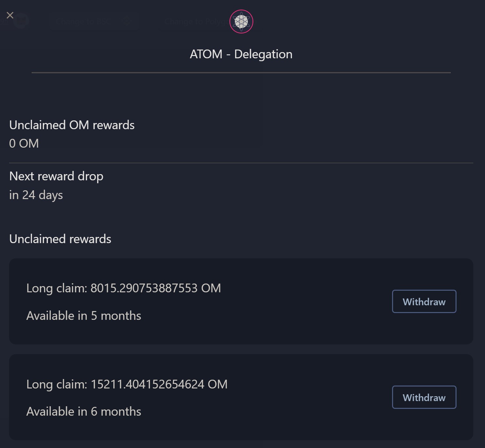Viewport: 485px width, 448px height.
Task: Withdraw the 8015.29 OM long claim
Action: coord(424,301)
